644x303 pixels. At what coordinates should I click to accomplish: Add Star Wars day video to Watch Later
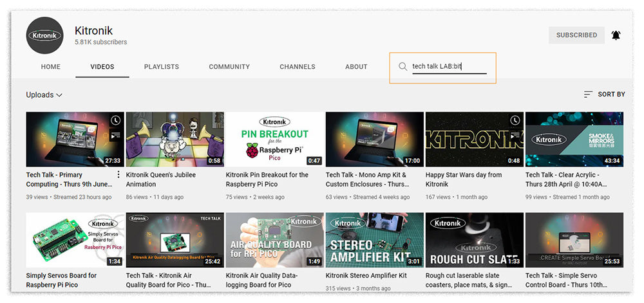point(515,120)
